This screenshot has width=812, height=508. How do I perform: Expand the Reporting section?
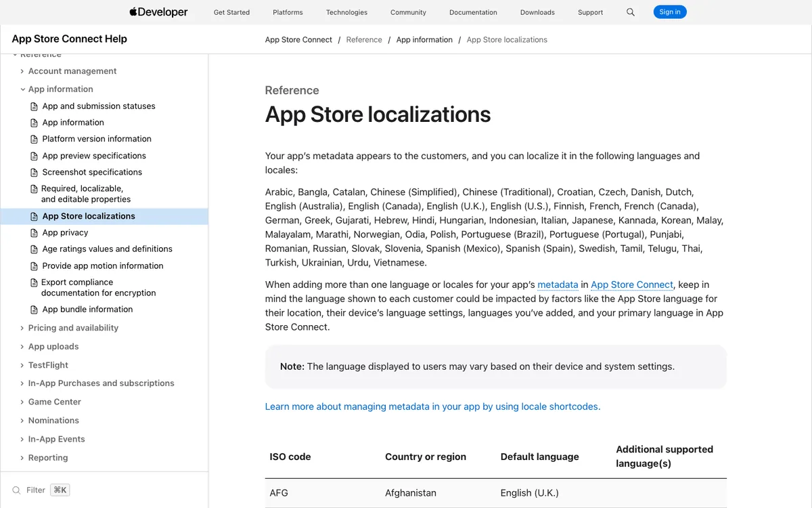[22, 458]
